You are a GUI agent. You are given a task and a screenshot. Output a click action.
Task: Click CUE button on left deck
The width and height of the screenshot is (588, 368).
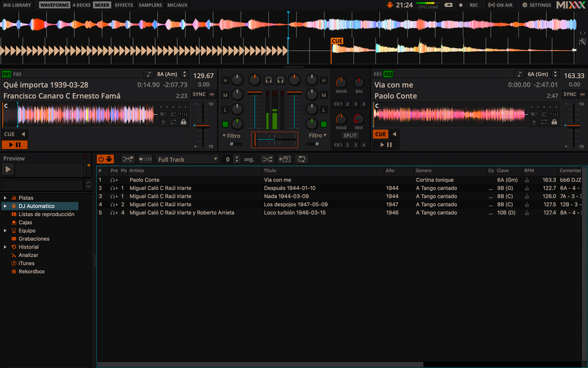click(9, 134)
